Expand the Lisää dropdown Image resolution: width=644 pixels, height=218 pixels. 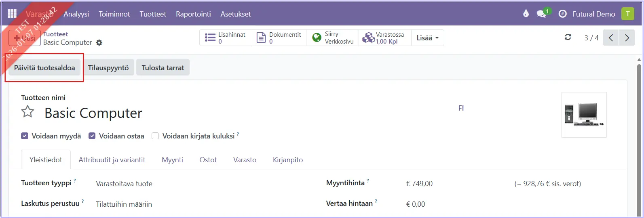pos(427,38)
